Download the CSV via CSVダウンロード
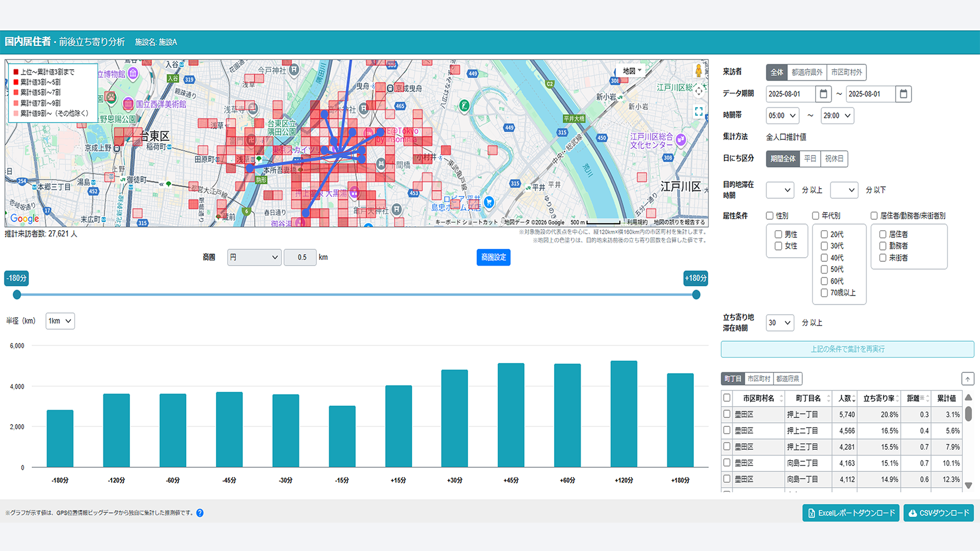 (939, 513)
